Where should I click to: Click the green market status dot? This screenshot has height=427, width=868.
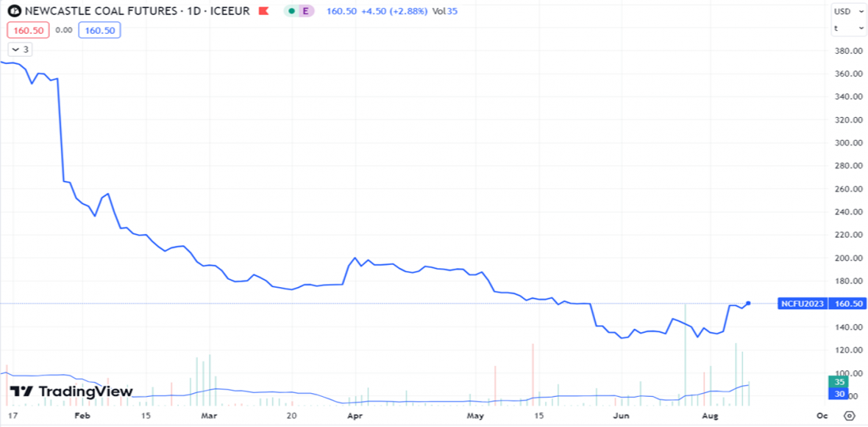point(292,11)
